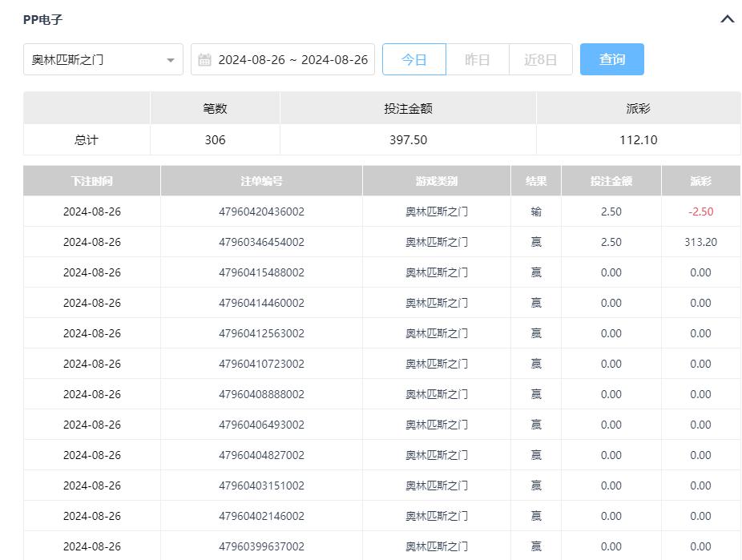Click the calendar icon in date field

[x=204, y=60]
